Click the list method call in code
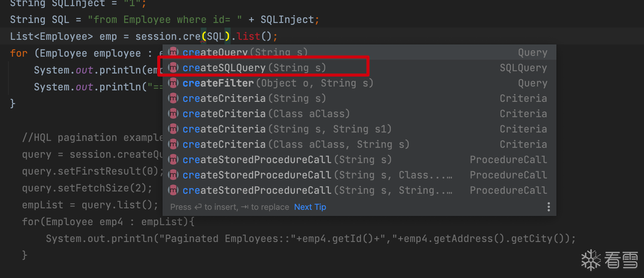Image resolution: width=644 pixels, height=278 pixels. pyautogui.click(x=248, y=36)
